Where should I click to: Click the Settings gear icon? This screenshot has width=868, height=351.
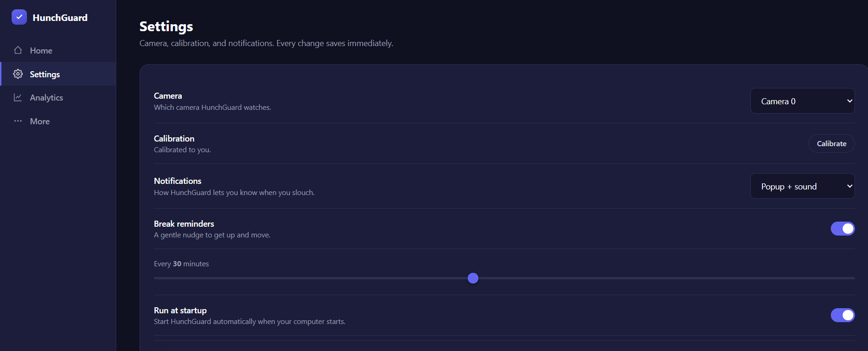coord(18,74)
